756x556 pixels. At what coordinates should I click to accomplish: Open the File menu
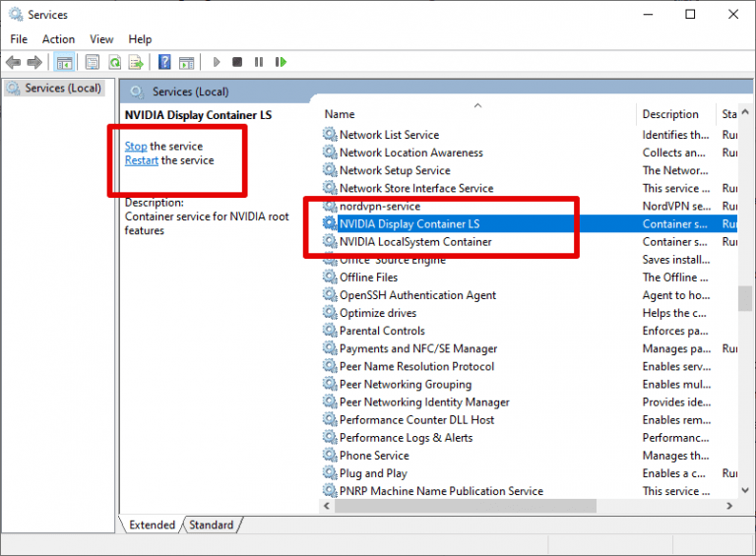tap(19, 39)
